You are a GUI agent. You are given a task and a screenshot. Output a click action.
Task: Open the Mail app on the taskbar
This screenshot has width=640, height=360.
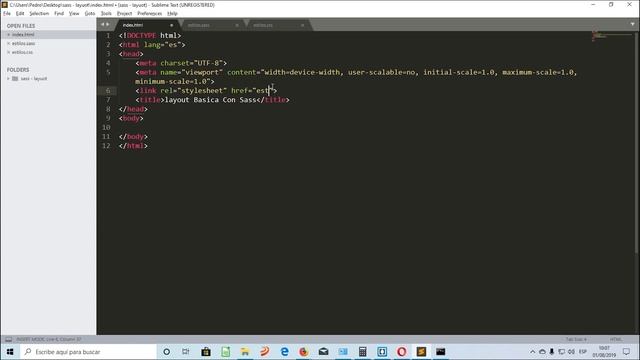click(323, 351)
